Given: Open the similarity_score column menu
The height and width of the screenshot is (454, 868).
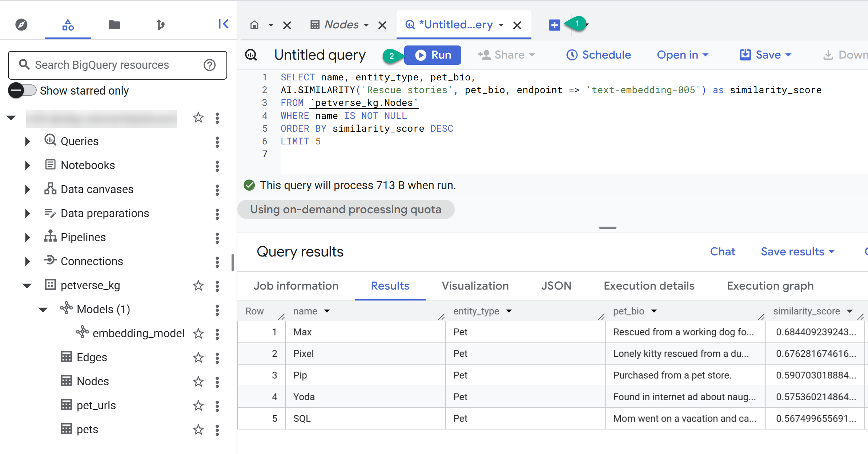Looking at the screenshot, I should point(849,311).
